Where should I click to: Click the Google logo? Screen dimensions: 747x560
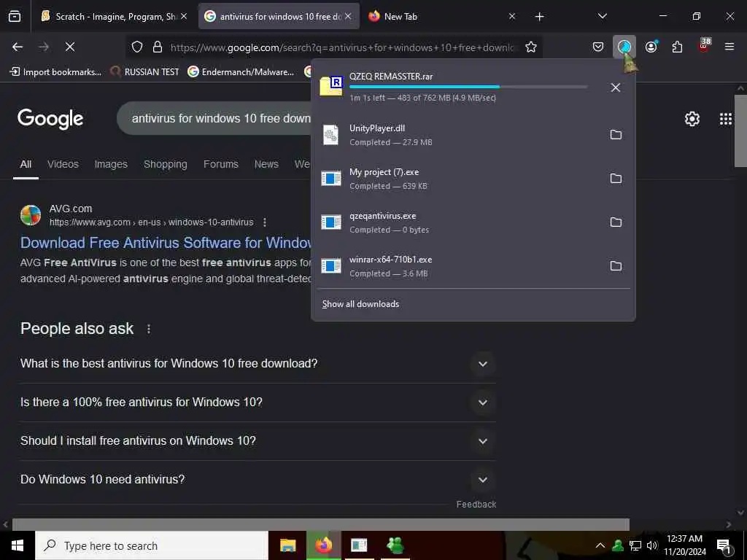pyautogui.click(x=50, y=119)
